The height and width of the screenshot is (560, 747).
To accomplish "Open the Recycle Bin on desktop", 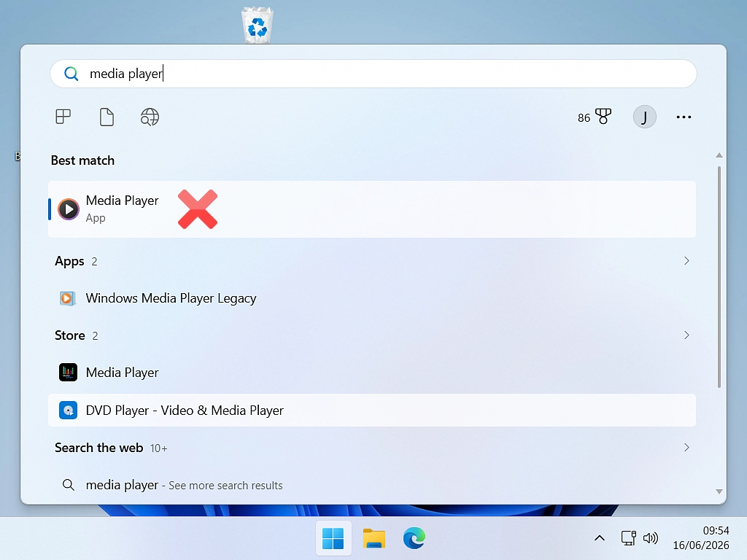I will tap(258, 25).
